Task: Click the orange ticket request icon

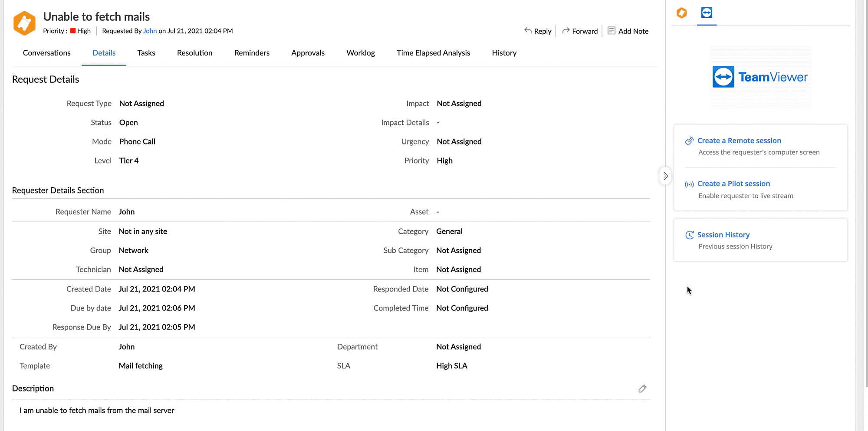Action: pos(24,23)
